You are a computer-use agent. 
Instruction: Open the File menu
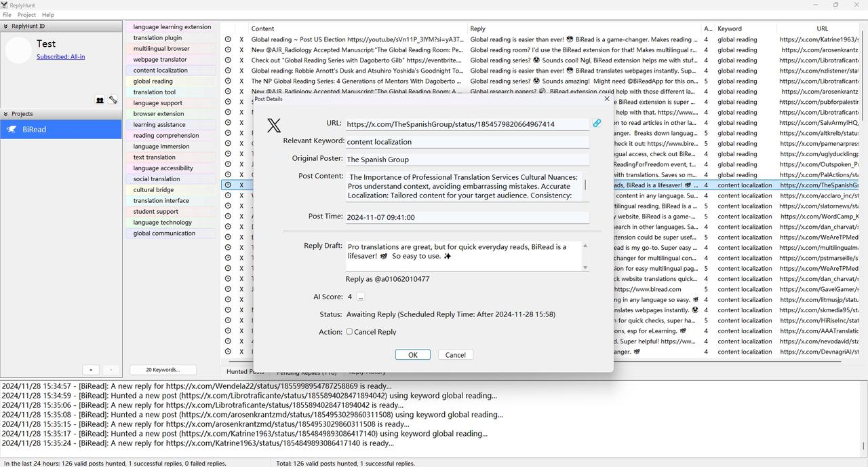click(x=7, y=15)
